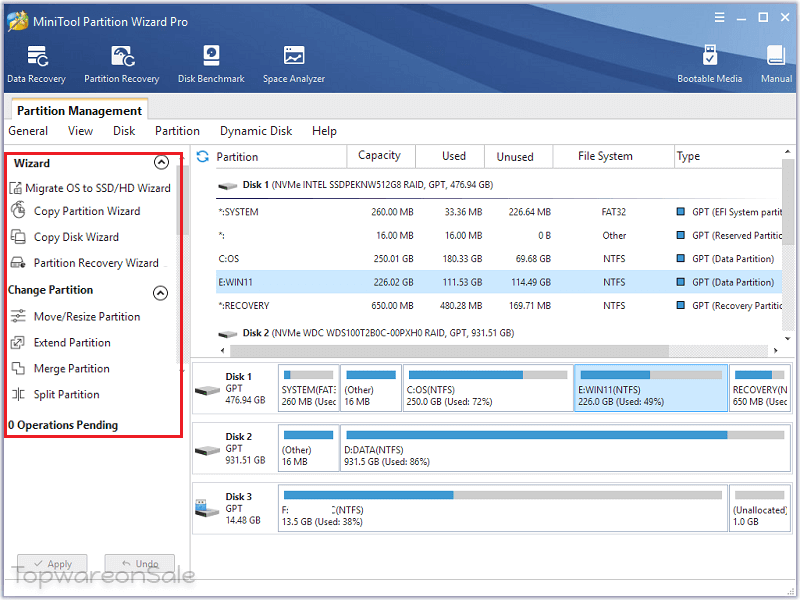Click horizontal scrollbar right arrow
This screenshot has width=800, height=600.
coord(776,351)
